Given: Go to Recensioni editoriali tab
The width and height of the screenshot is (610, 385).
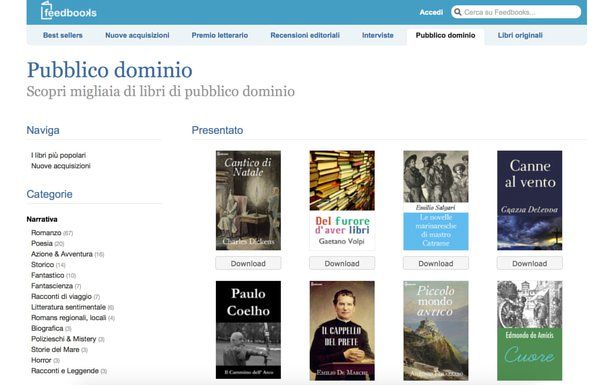Looking at the screenshot, I should (305, 35).
